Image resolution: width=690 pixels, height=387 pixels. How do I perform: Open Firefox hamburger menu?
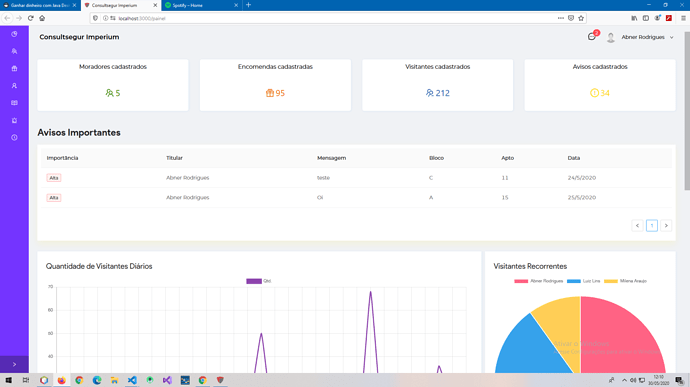[683, 18]
